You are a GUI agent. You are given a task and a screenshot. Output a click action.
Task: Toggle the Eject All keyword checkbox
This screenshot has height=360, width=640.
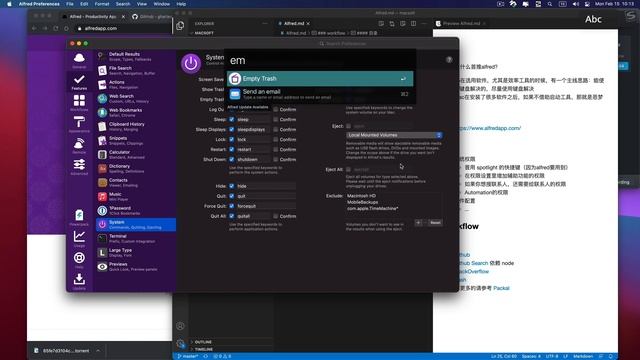coord(349,169)
